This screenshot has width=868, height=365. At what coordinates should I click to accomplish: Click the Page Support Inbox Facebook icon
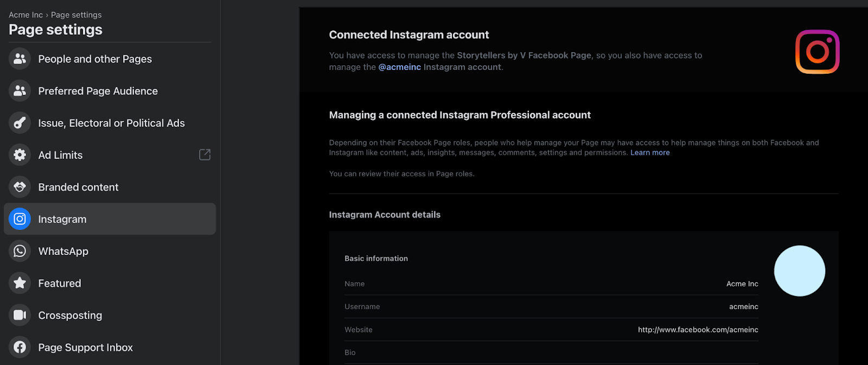click(x=20, y=347)
